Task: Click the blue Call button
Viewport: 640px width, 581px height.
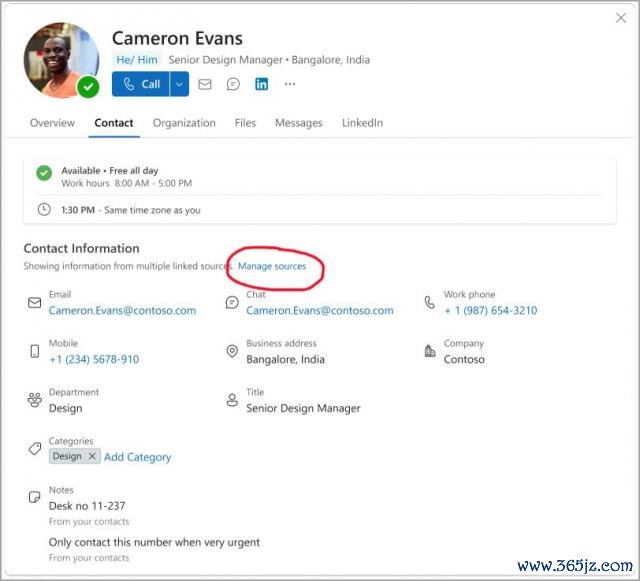Action: coord(140,84)
